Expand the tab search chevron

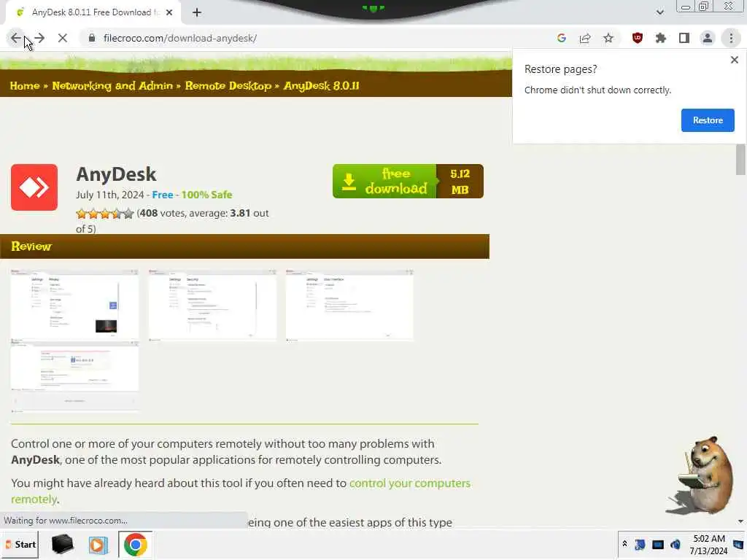click(x=659, y=12)
